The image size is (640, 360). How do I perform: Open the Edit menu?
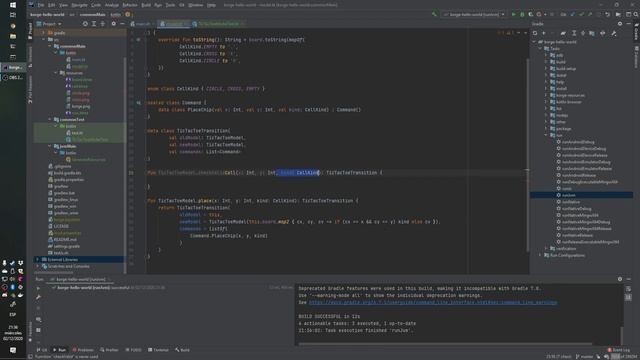(x=52, y=5)
